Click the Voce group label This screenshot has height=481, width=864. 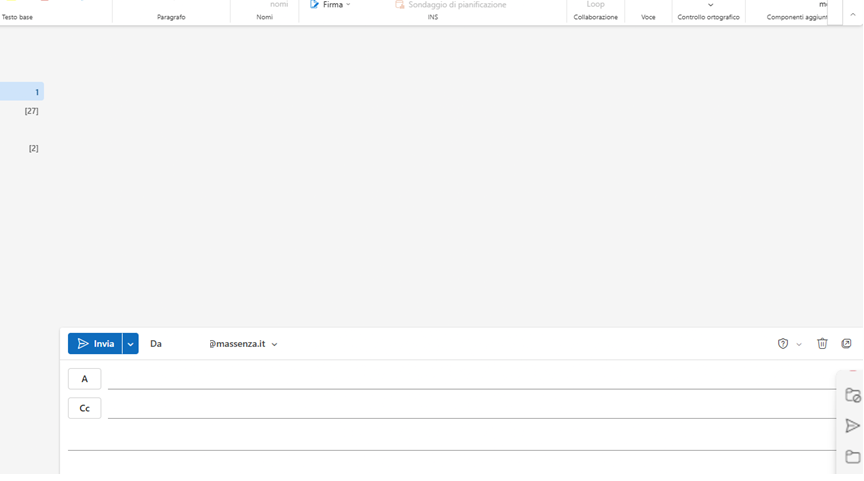pos(648,17)
